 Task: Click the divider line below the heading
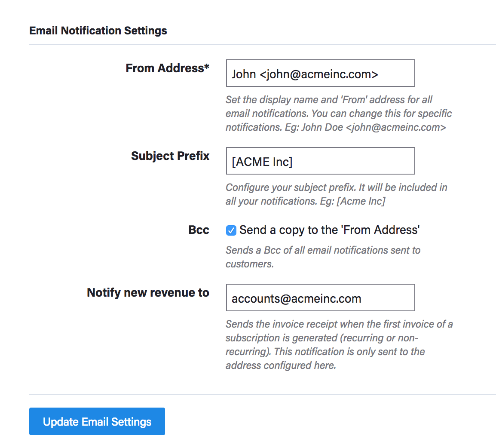[262, 44]
